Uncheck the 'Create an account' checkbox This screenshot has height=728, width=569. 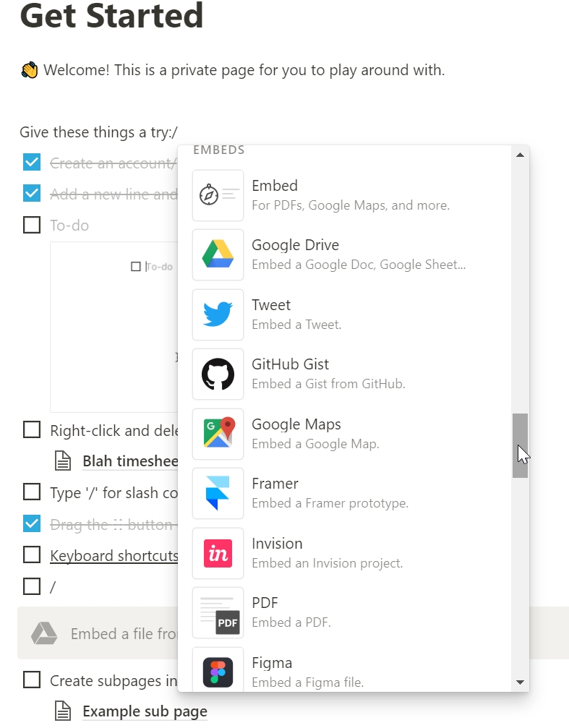click(32, 163)
